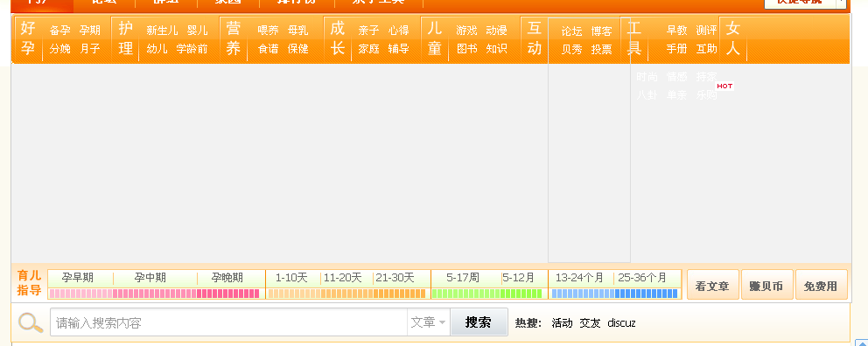Viewport: 868px width, 346px height.
Task: Visit the 婴儿 link
Action: [x=198, y=31]
